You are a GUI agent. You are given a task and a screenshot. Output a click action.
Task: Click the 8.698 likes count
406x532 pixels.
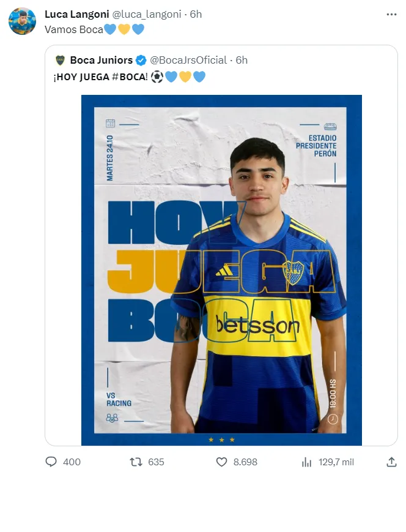(x=245, y=462)
